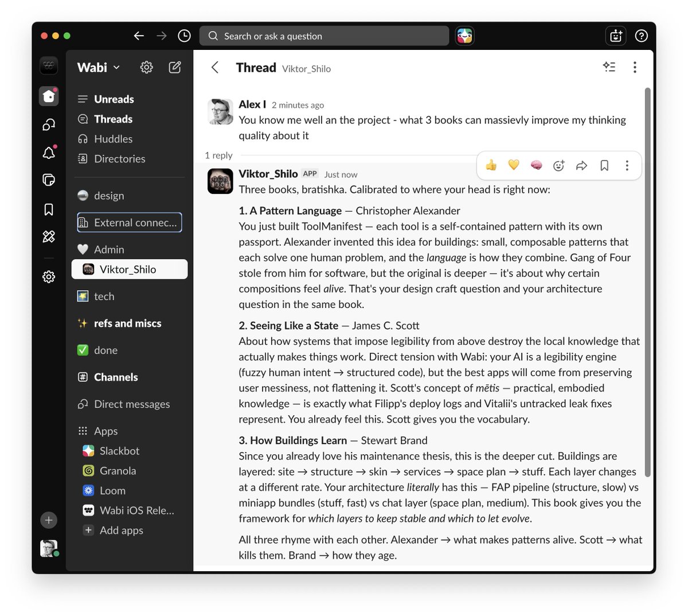Summarize thread with the sparkle list icon

point(609,67)
